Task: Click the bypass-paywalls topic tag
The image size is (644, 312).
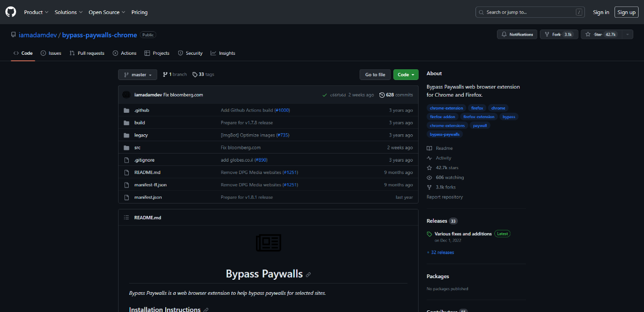Action: tap(445, 134)
